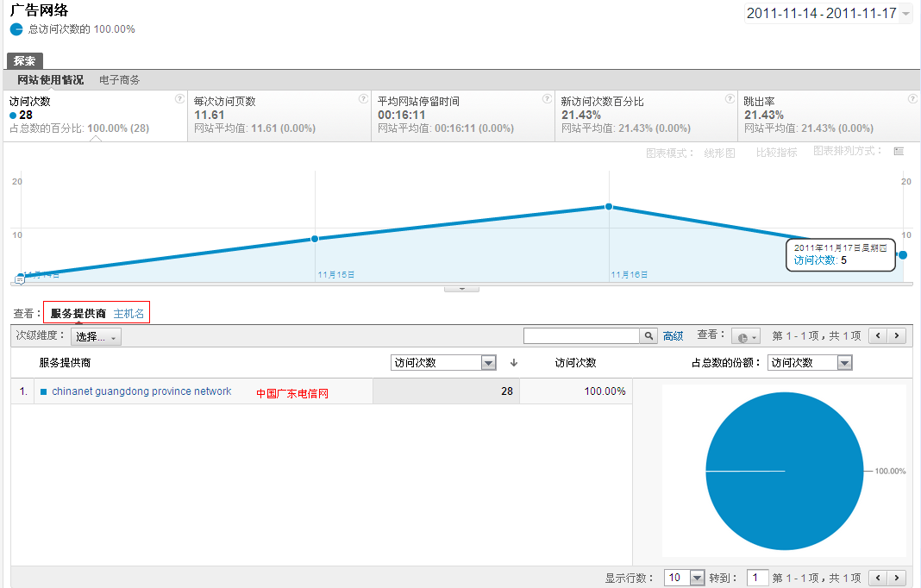Open the 探索 tab
Image resolution: width=921 pixels, height=588 pixels.
[x=25, y=60]
